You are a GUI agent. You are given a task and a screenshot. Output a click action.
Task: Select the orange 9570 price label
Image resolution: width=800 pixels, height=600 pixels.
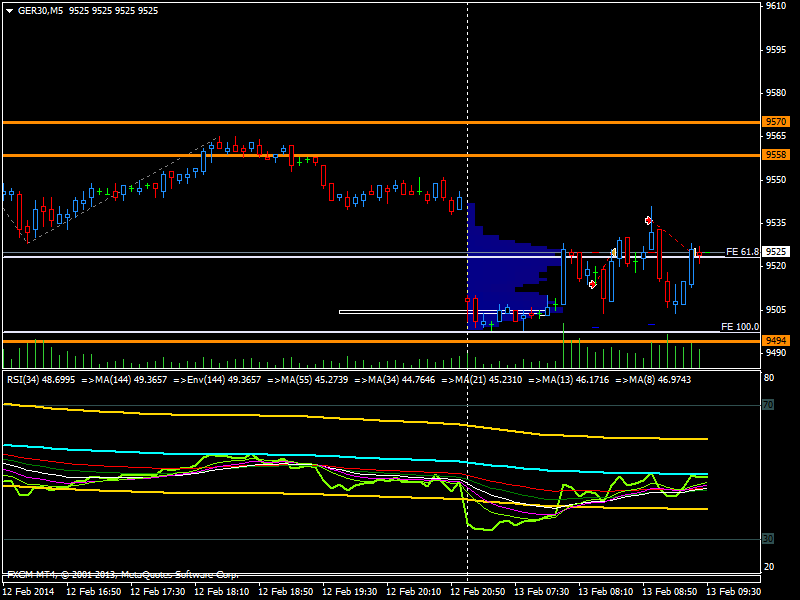pyautogui.click(x=776, y=121)
